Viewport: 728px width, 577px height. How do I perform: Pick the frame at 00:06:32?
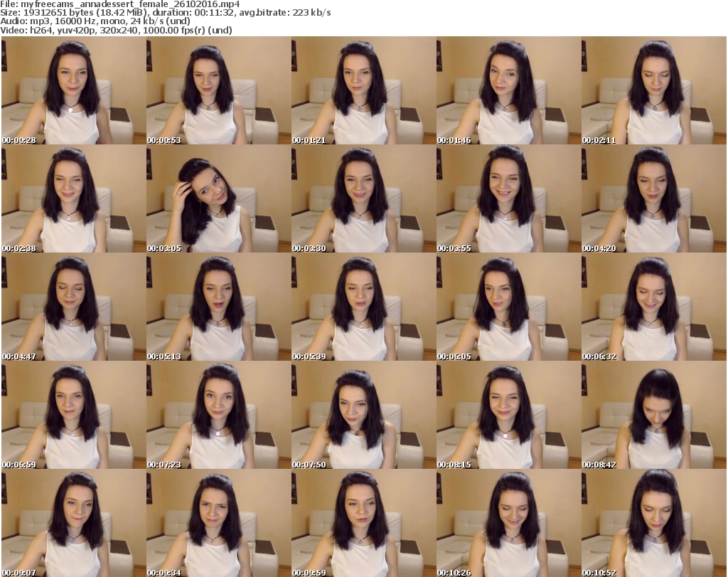pos(654,307)
